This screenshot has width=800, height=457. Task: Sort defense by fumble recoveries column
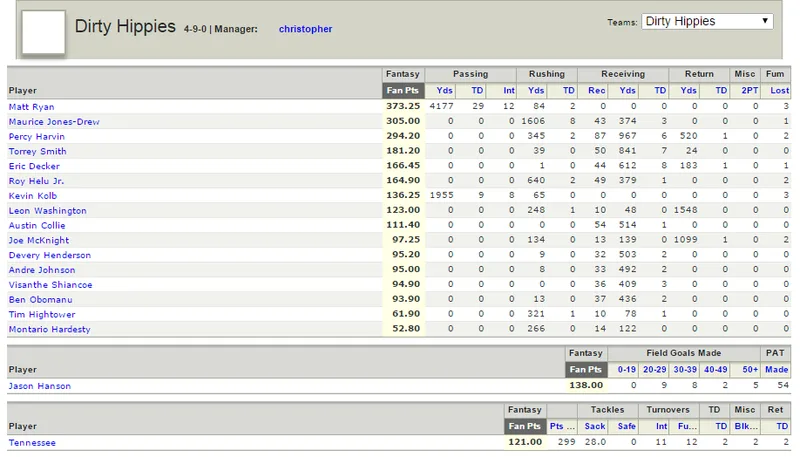(687, 426)
